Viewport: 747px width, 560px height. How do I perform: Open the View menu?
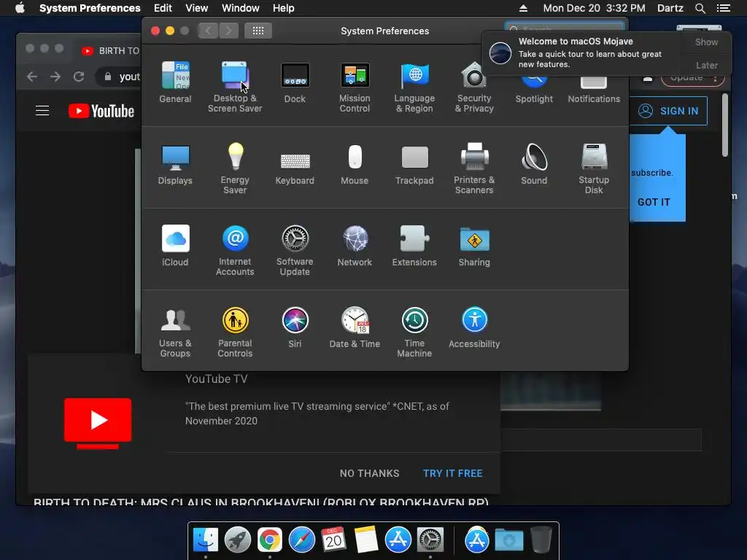(x=197, y=8)
